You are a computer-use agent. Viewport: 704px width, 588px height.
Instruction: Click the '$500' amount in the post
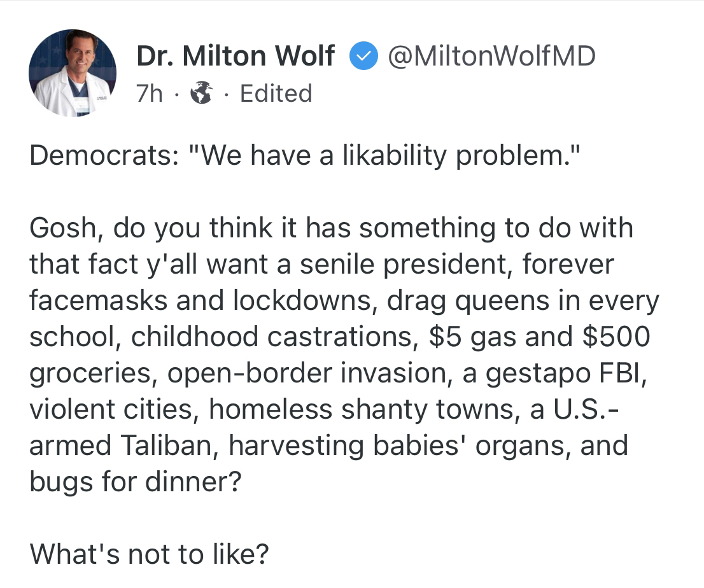tap(616, 337)
